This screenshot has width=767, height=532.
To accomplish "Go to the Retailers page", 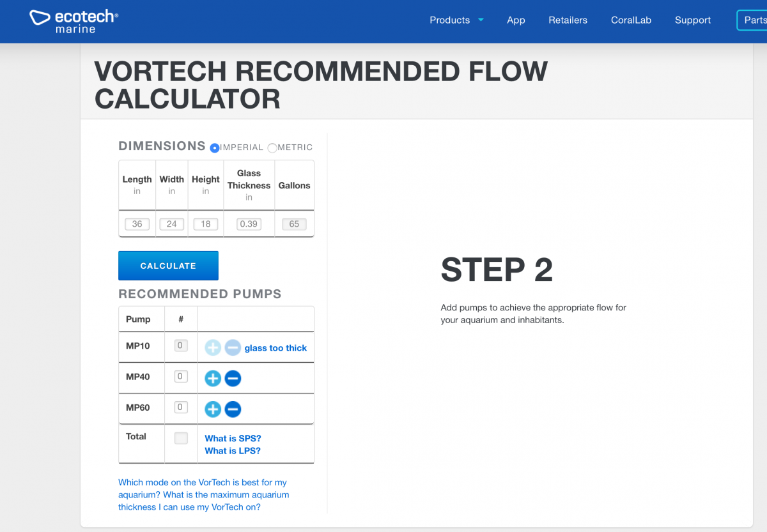I will (x=568, y=20).
